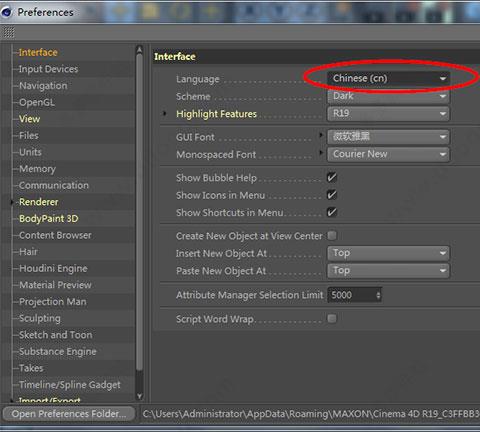
Task: Enable Create New Object at View Center
Action: coord(332,236)
